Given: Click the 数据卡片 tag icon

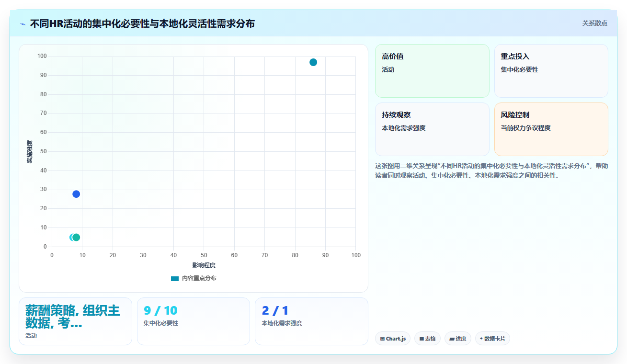Looking at the screenshot, I should click(481, 339).
